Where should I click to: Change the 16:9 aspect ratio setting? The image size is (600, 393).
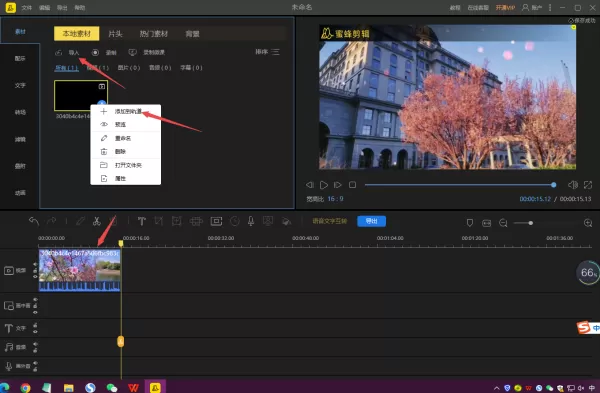tap(335, 199)
